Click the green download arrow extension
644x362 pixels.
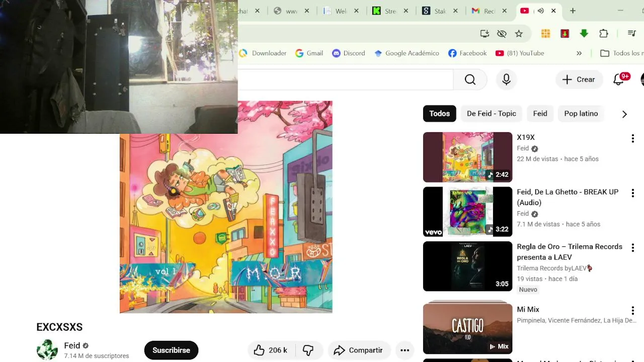584,34
